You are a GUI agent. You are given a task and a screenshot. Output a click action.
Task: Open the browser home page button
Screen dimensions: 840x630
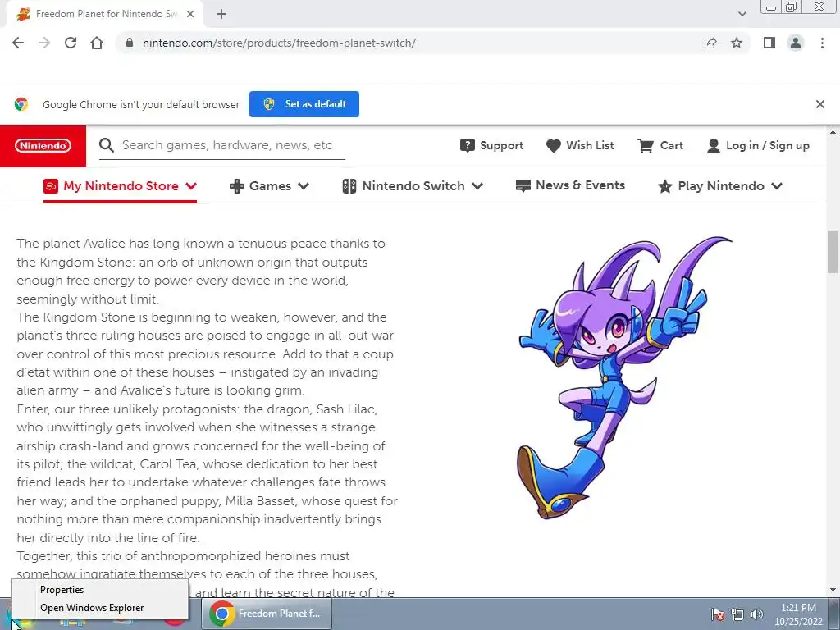pyautogui.click(x=97, y=43)
